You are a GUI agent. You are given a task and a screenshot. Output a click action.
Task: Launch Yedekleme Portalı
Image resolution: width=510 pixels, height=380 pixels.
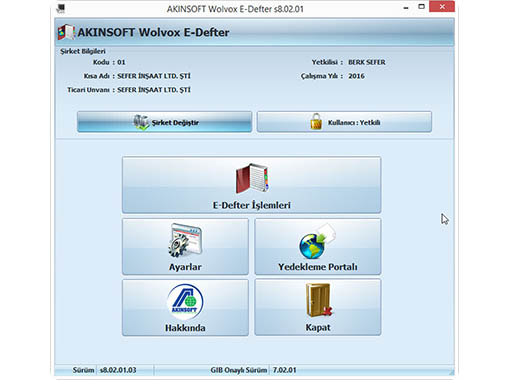click(x=318, y=247)
